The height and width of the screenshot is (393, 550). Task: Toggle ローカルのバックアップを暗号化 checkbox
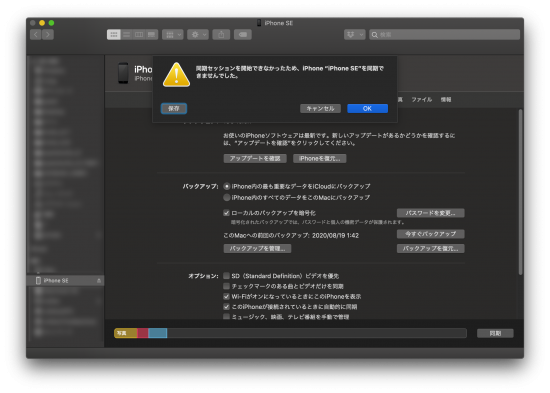pyautogui.click(x=226, y=213)
